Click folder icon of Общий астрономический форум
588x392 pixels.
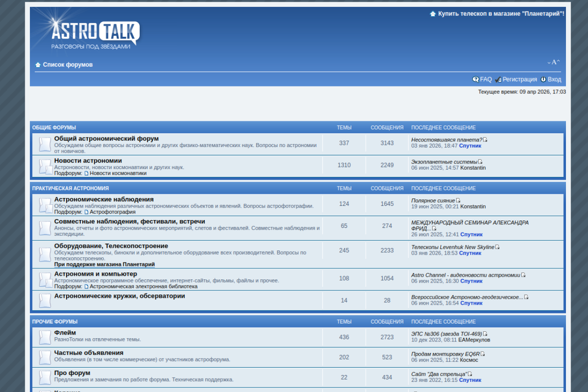(45, 144)
